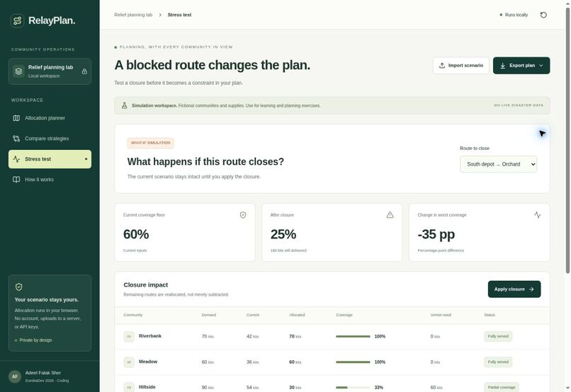This screenshot has width=571, height=392.
Task: Click the pulse icon in worst coverage card
Action: click(538, 215)
